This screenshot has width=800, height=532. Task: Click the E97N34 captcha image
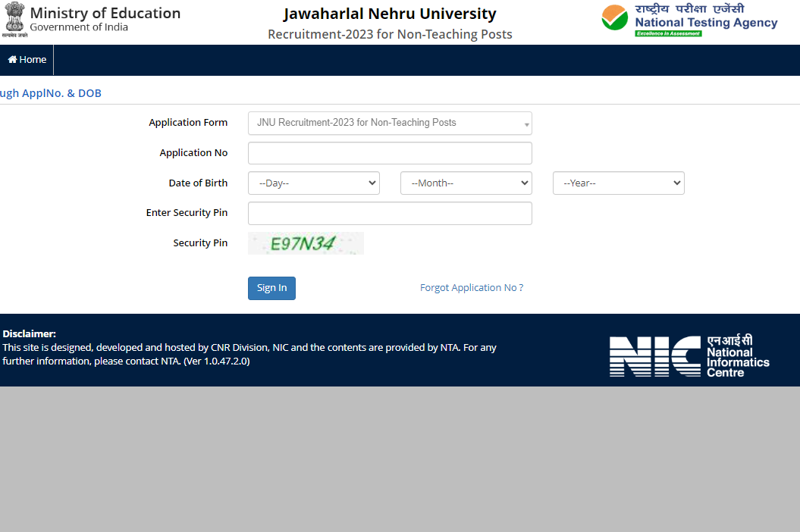[306, 243]
